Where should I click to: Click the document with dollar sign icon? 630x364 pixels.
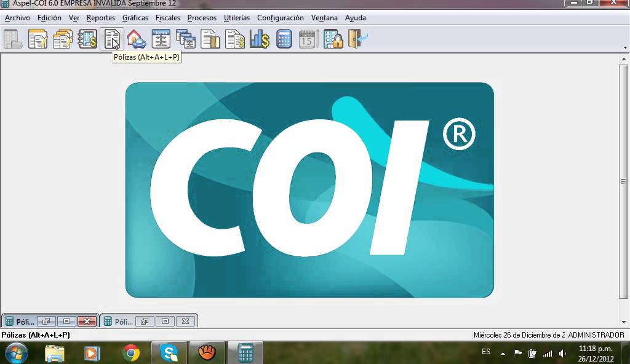234,39
